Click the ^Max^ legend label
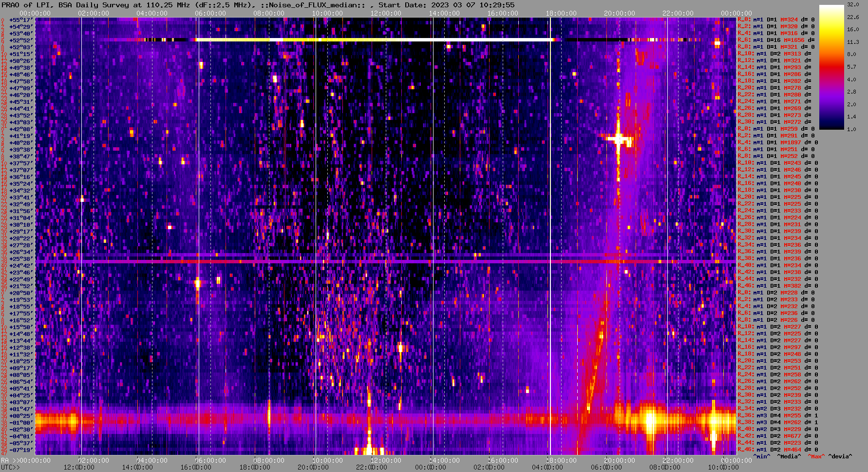Image resolution: width=868 pixels, height=472 pixels. (816, 456)
